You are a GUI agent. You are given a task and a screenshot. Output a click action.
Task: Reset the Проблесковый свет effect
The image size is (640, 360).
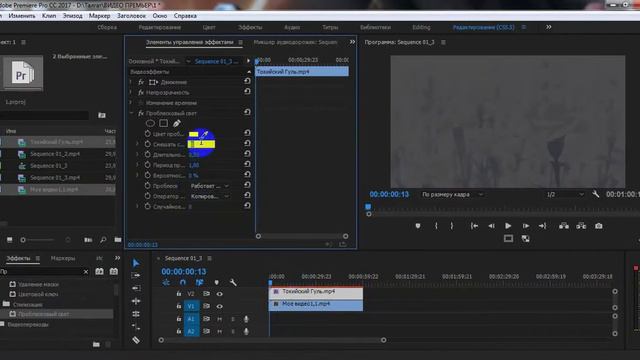(x=247, y=112)
